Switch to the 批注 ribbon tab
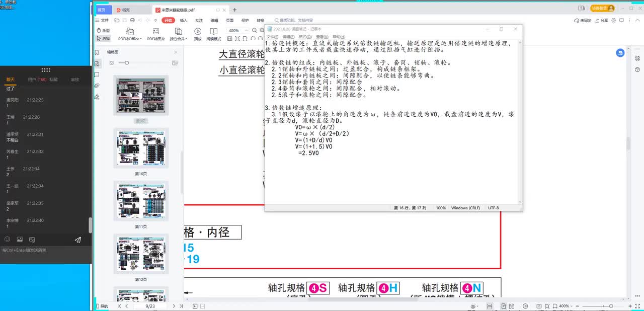Viewport: 644px width, 311px height. click(x=199, y=20)
